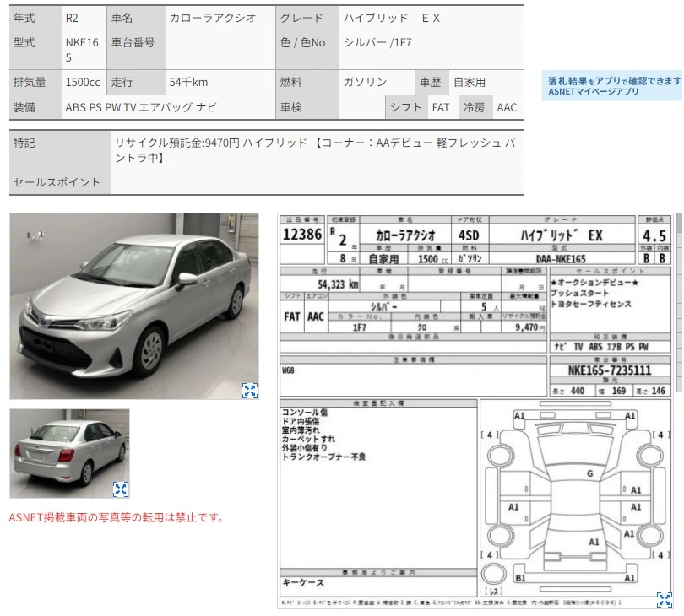
Task: Select the リサイクル預託金 remarks text
Action: pos(315,150)
